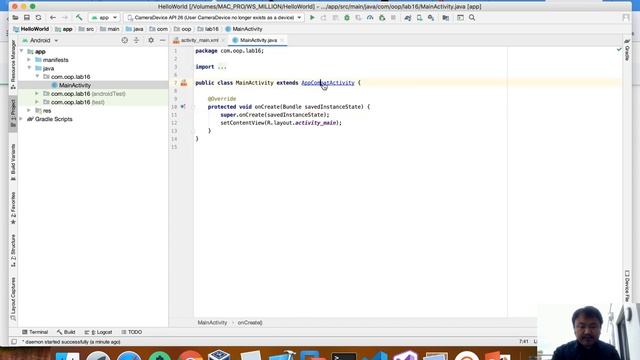Viewport: 640px width, 360px height.
Task: Close the activity_main.xml tab
Action: (223, 40)
